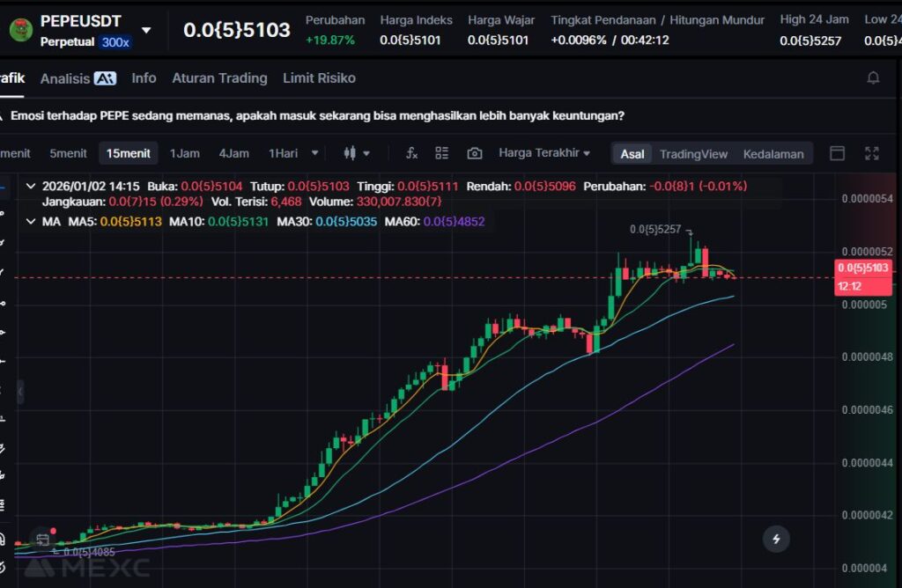The height and width of the screenshot is (588, 902).
Task: Click the chart screenshot camera icon
Action: click(x=474, y=153)
